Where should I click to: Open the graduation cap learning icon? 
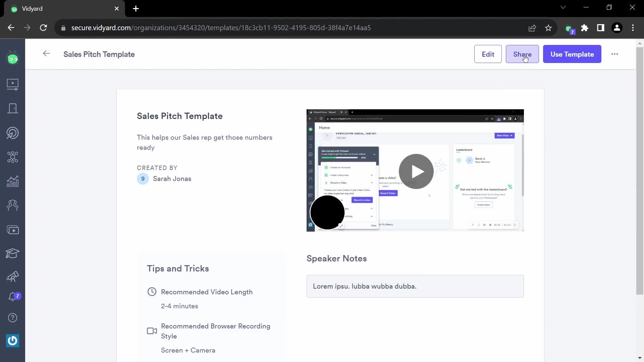pos(13,253)
